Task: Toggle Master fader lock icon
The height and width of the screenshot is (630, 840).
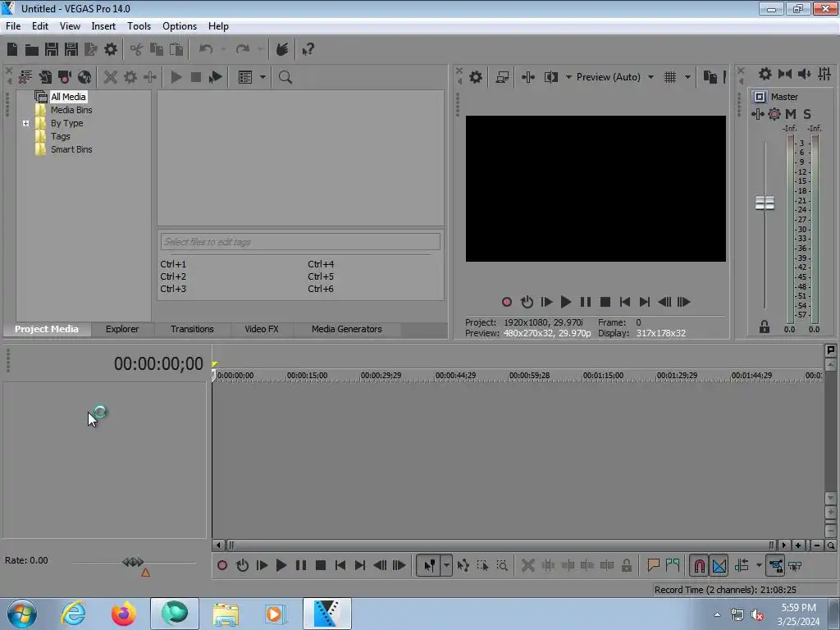Action: point(765,326)
